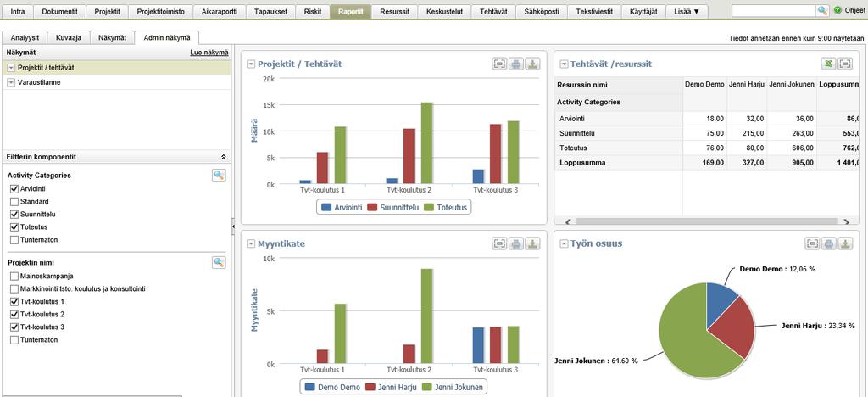Screen dimensions: 868x397
Task: Open the Käyttäjät tab
Action: (x=643, y=11)
